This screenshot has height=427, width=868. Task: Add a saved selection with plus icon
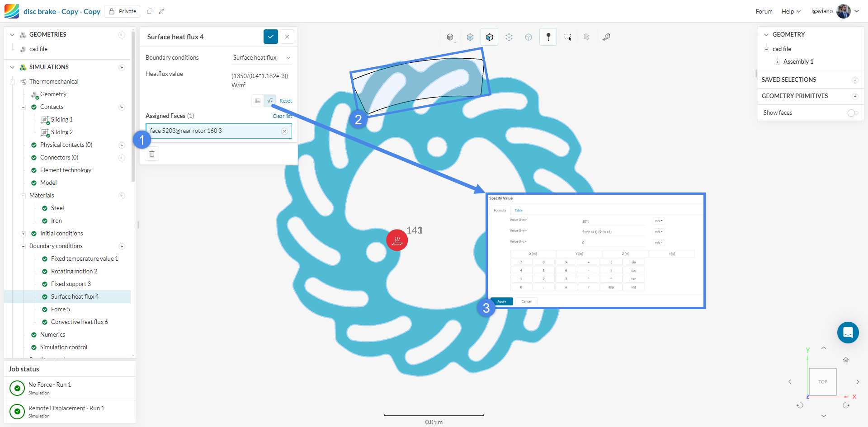(x=855, y=80)
